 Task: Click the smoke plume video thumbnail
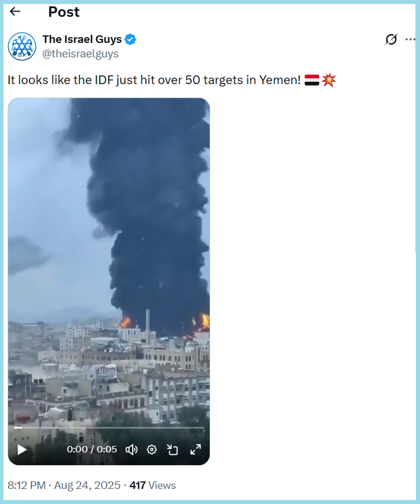[x=109, y=257]
